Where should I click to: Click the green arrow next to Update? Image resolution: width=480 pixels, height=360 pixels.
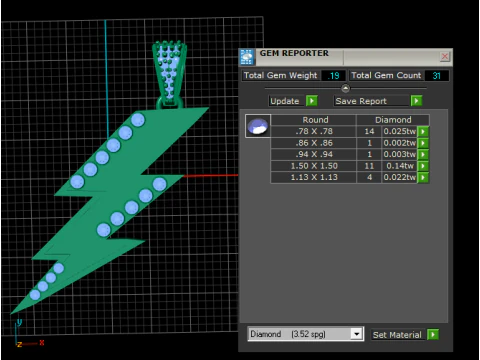(312, 101)
